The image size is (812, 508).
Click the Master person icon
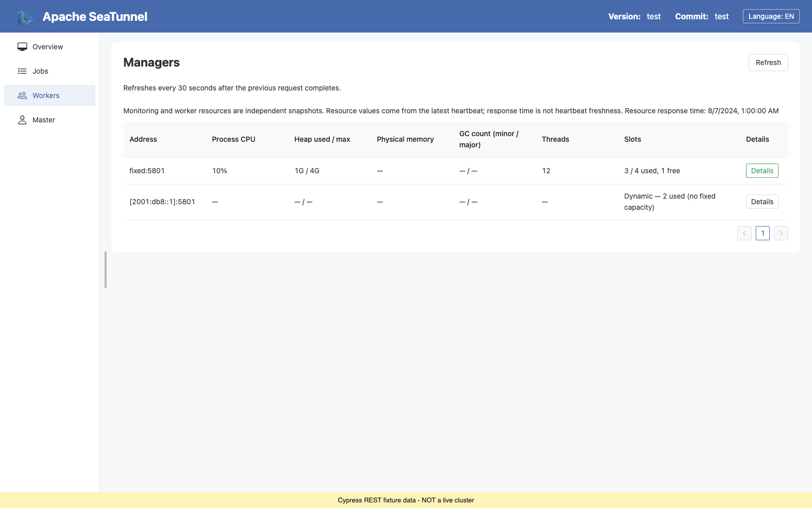click(22, 120)
